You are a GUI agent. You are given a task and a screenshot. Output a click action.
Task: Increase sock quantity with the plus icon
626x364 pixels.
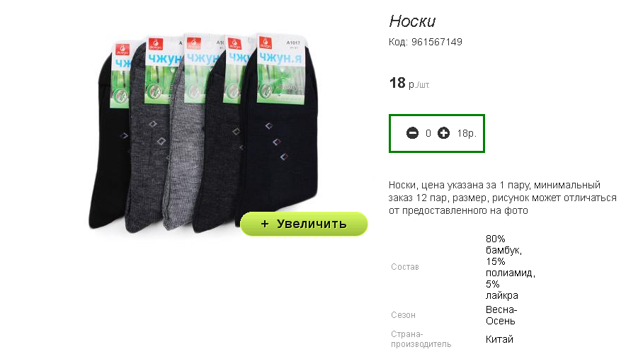(x=443, y=133)
